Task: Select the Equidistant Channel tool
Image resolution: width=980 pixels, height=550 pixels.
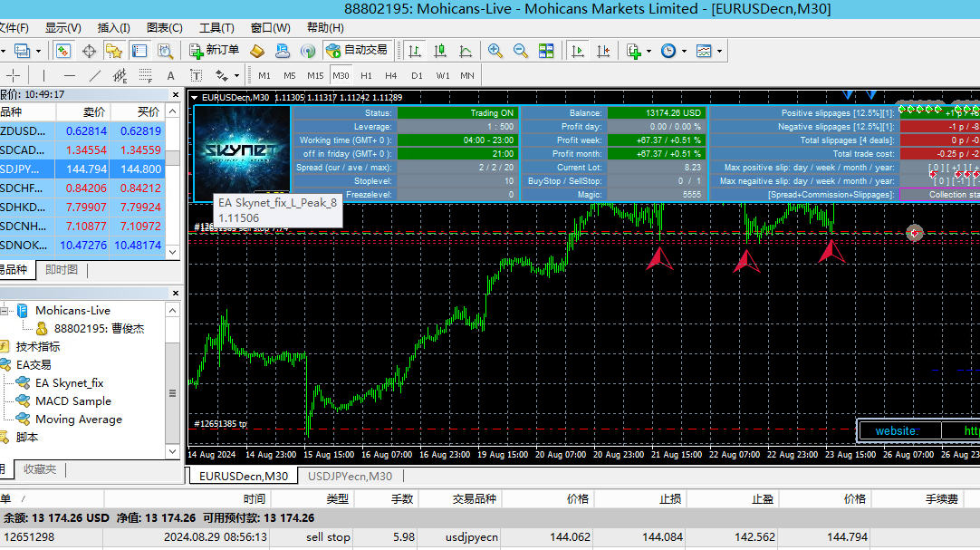Action: [x=120, y=75]
